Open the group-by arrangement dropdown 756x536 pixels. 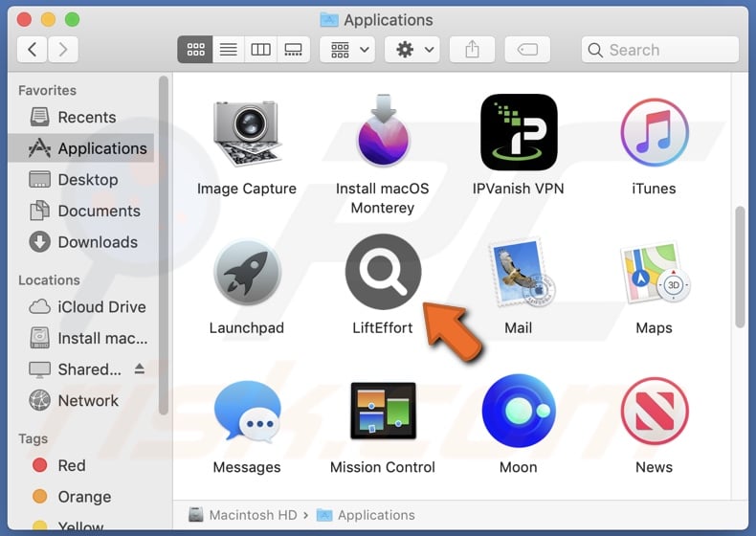(x=349, y=49)
